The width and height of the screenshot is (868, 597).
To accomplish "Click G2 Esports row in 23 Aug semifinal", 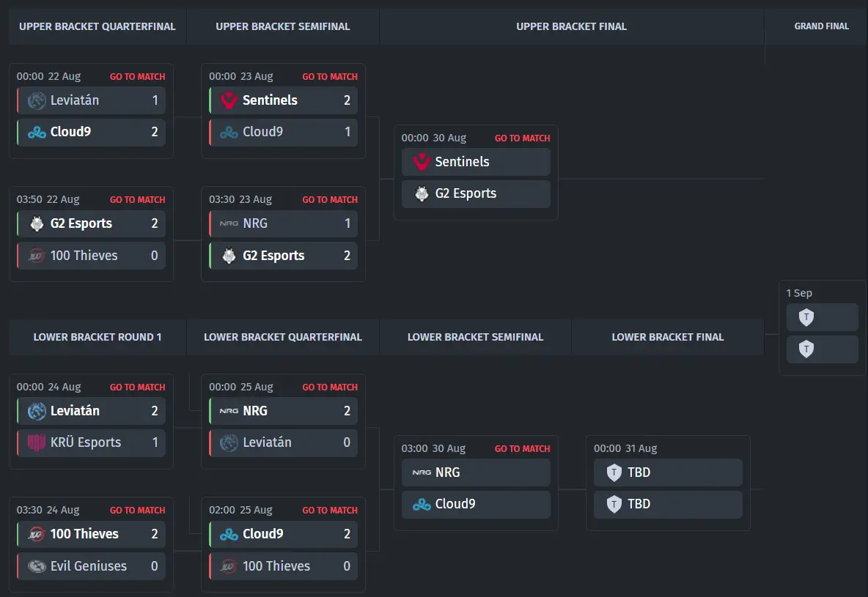I will pos(284,256).
